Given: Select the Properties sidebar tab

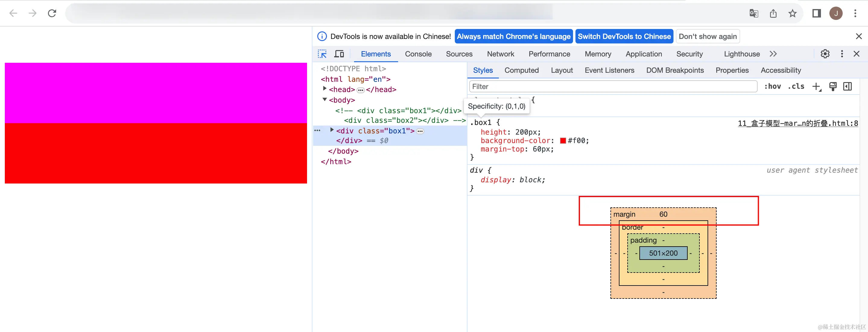Looking at the screenshot, I should click(732, 70).
